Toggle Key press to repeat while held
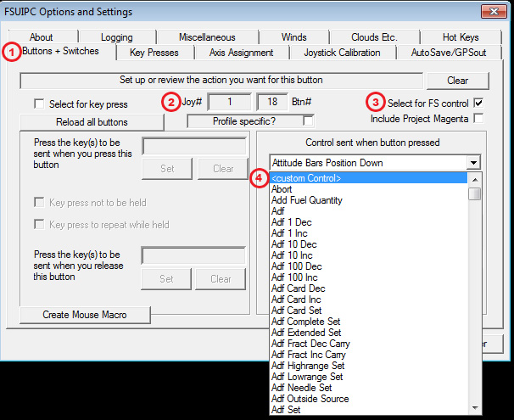 [x=39, y=225]
